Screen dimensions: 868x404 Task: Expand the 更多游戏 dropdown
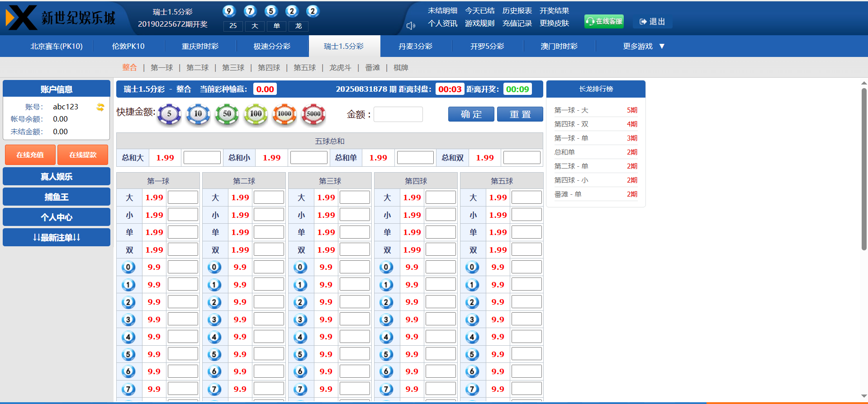tap(643, 46)
